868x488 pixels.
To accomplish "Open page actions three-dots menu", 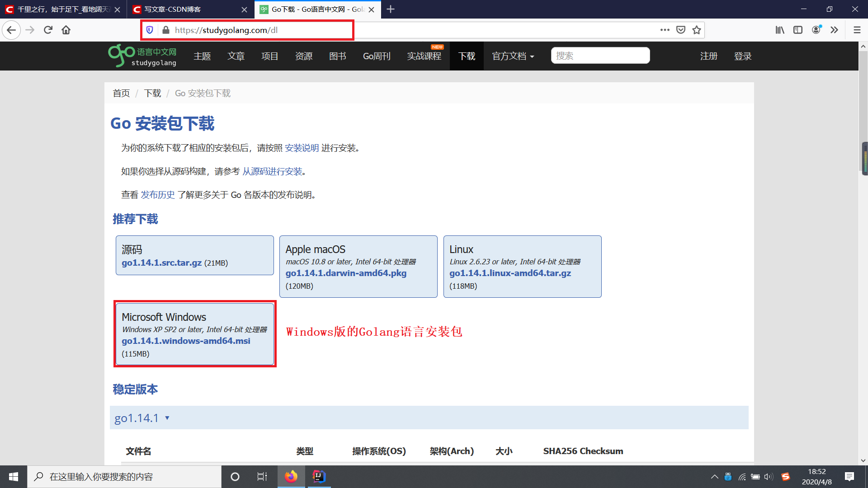I will pyautogui.click(x=665, y=30).
